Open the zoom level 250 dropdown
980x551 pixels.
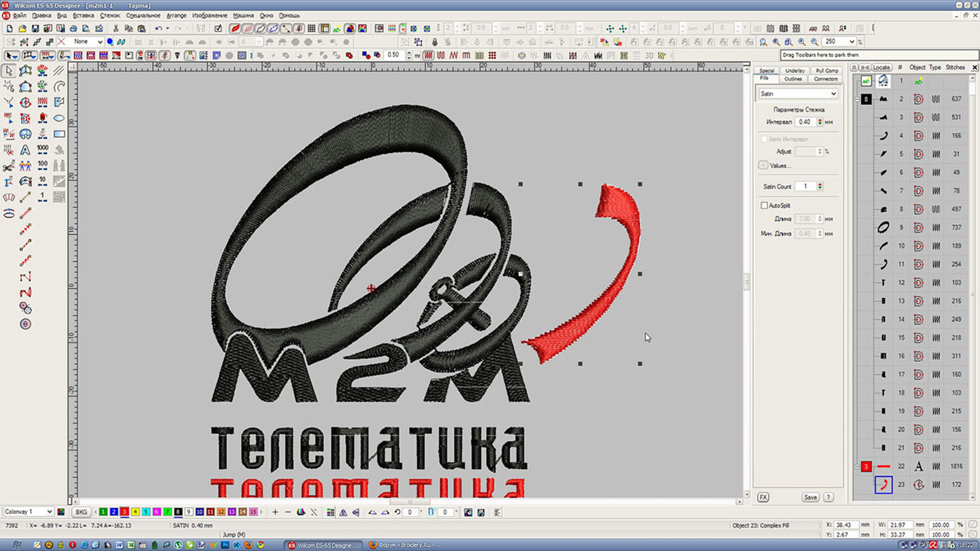click(x=851, y=42)
